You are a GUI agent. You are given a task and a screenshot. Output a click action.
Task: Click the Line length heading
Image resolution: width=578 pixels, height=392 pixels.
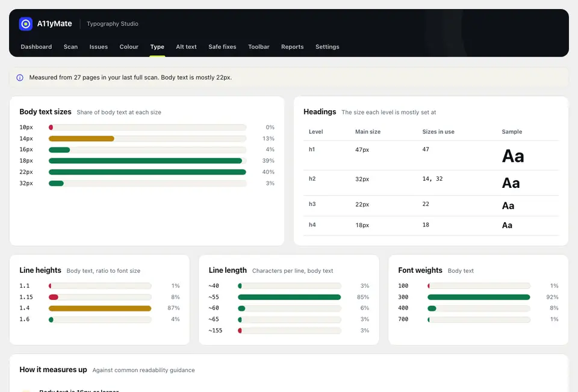[228, 270]
